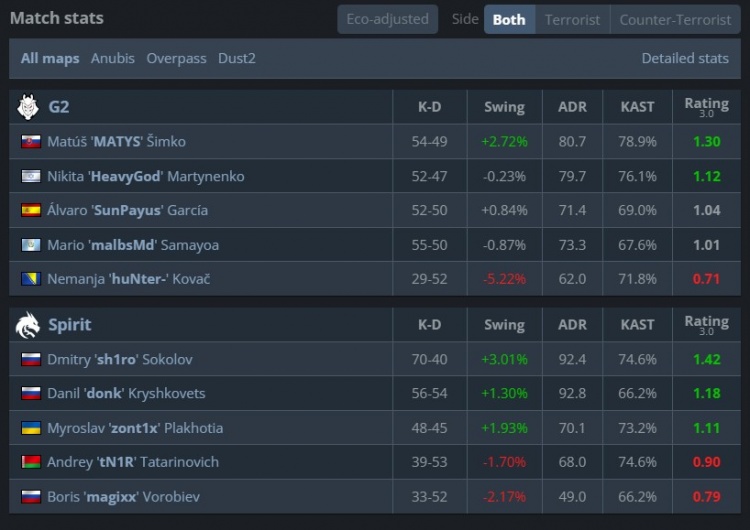Click the Ukraine flag next to zont1x
Image resolution: width=750 pixels, height=530 pixels.
30,428
